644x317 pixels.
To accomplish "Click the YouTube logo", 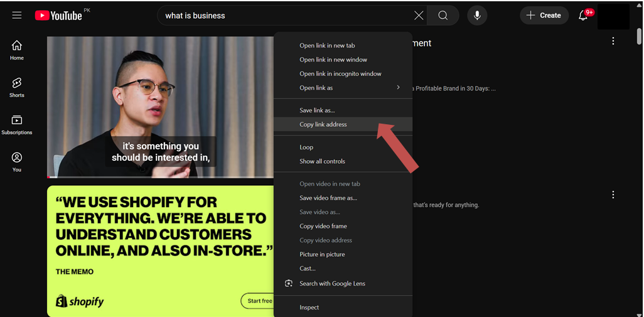I will [58, 16].
